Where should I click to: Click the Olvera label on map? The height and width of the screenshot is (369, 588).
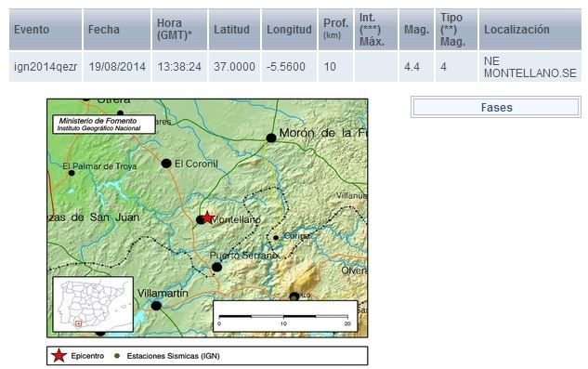(354, 270)
